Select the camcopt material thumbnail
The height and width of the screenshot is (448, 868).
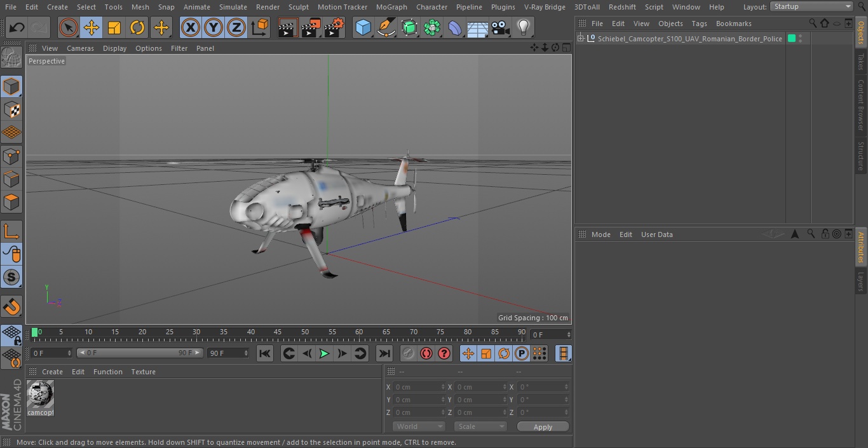(40, 394)
